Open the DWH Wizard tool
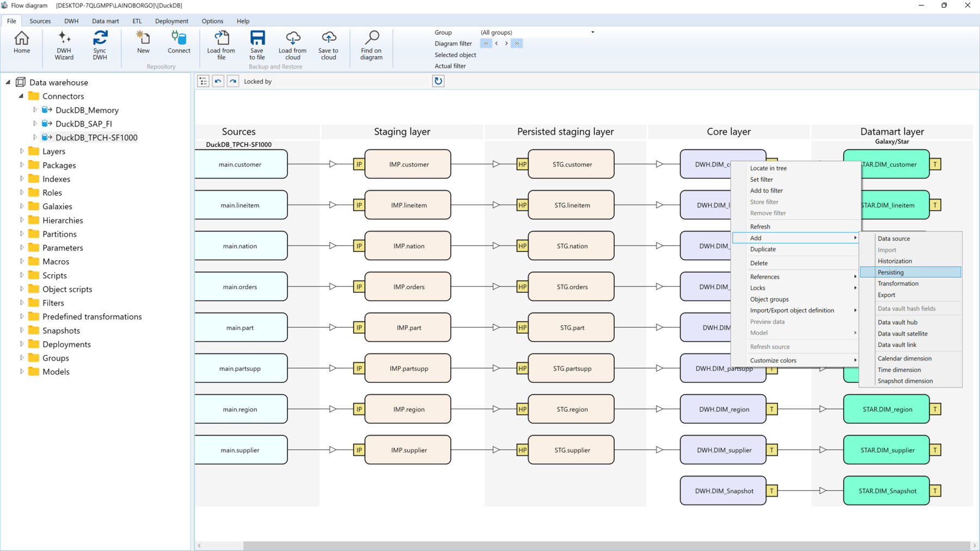 coord(64,45)
